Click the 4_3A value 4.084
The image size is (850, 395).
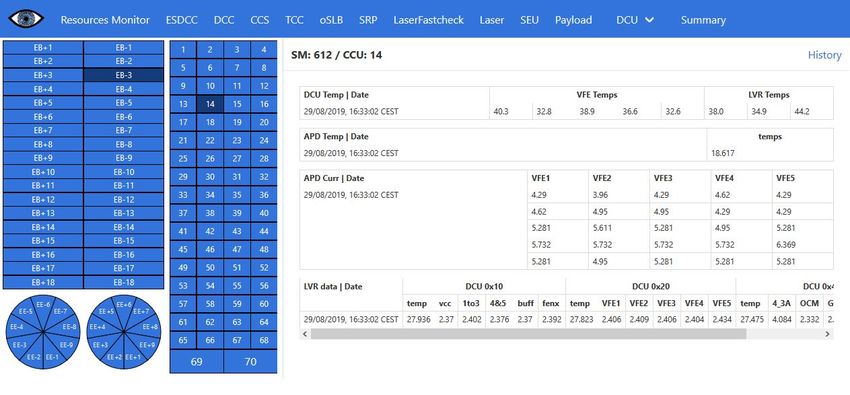tap(781, 319)
